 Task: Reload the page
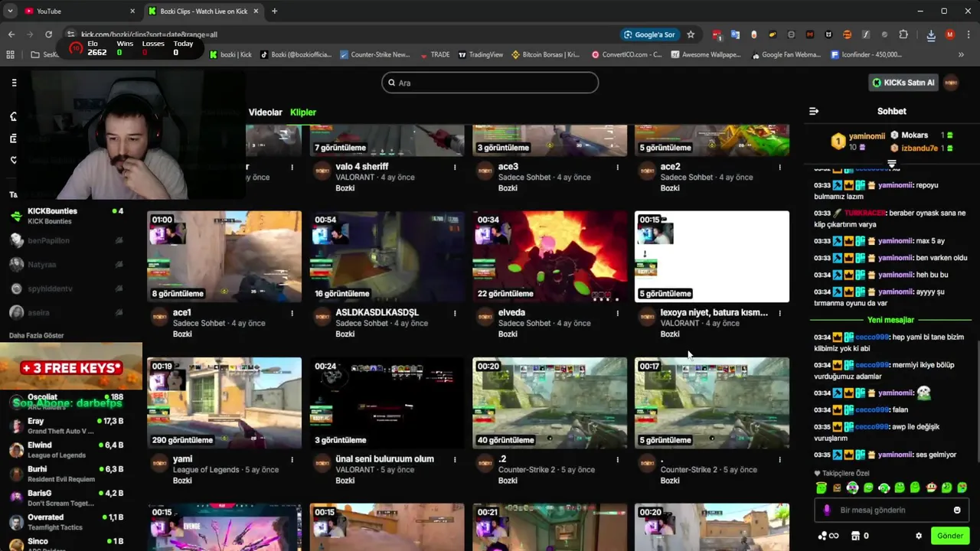click(48, 34)
